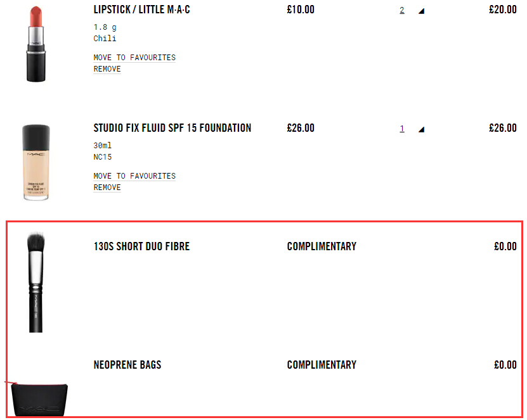Click the foundation quantity value 1

[402, 129]
